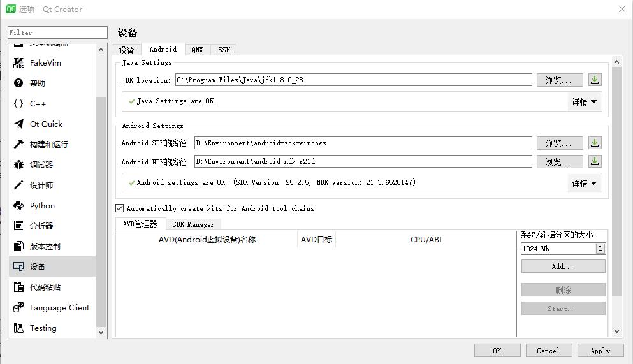Image resolution: width=633 pixels, height=364 pixels.
Task: Click Add to create a new AVD
Action: tap(563, 266)
